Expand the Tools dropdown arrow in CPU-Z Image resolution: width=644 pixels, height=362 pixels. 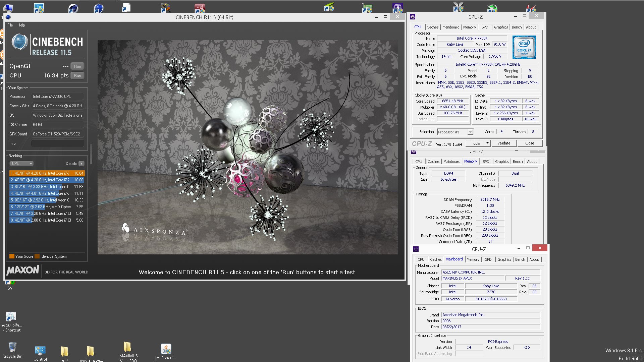(x=487, y=143)
